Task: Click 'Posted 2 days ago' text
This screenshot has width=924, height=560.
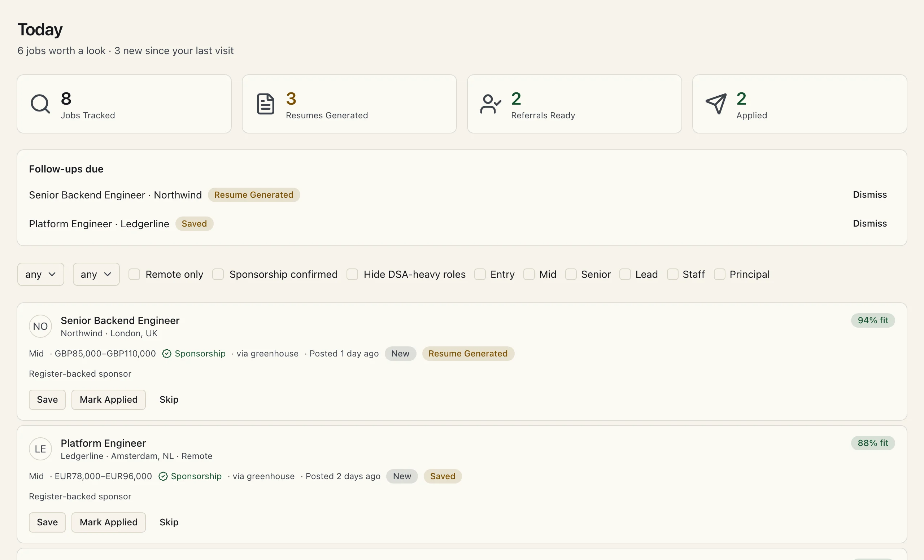Action: 343,476
